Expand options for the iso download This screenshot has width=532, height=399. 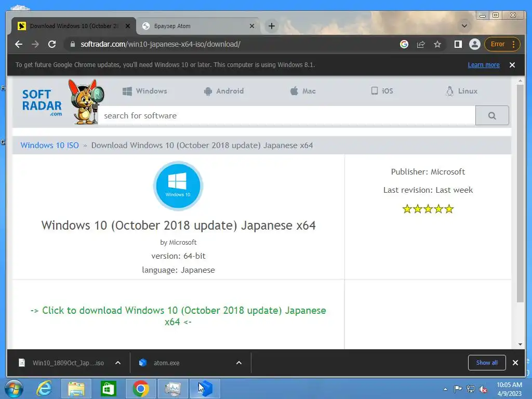tap(118, 363)
